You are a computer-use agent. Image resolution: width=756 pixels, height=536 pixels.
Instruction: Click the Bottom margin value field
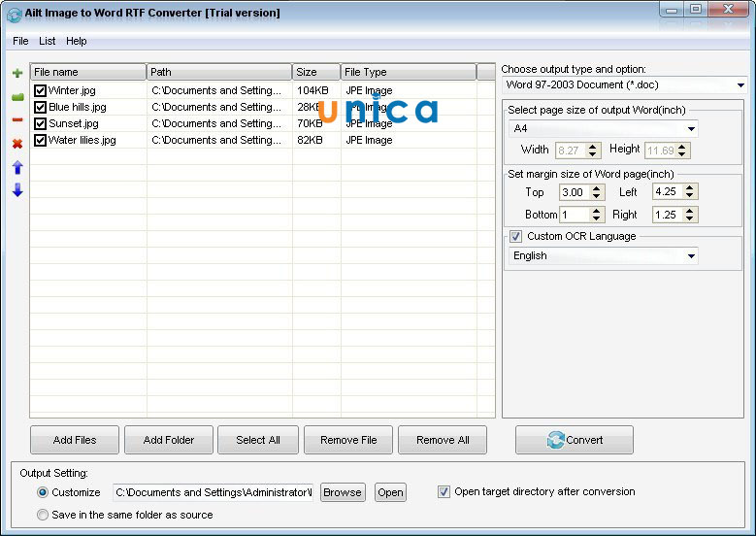pos(575,215)
